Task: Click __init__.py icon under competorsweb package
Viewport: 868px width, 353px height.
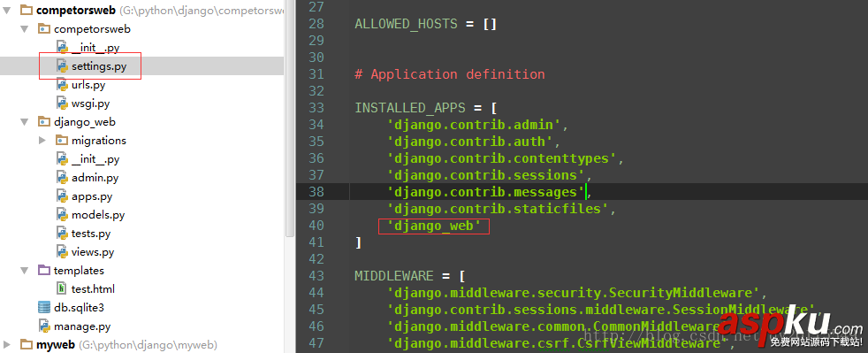Action: click(62, 48)
